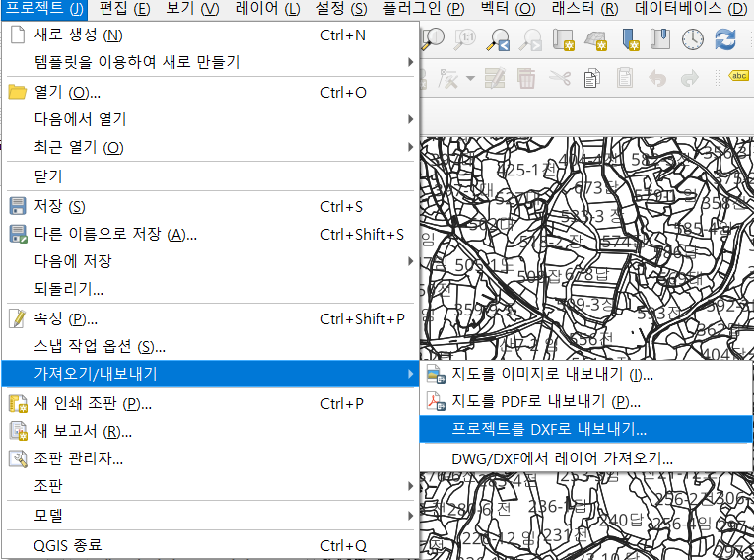Click the Cut Features scissors icon
The height and width of the screenshot is (560, 754).
(x=560, y=78)
